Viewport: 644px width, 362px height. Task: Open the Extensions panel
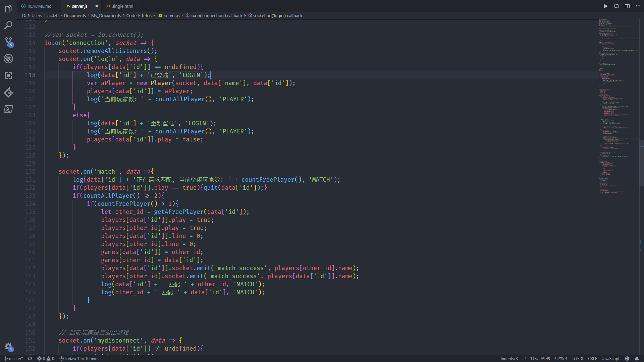click(x=8, y=75)
